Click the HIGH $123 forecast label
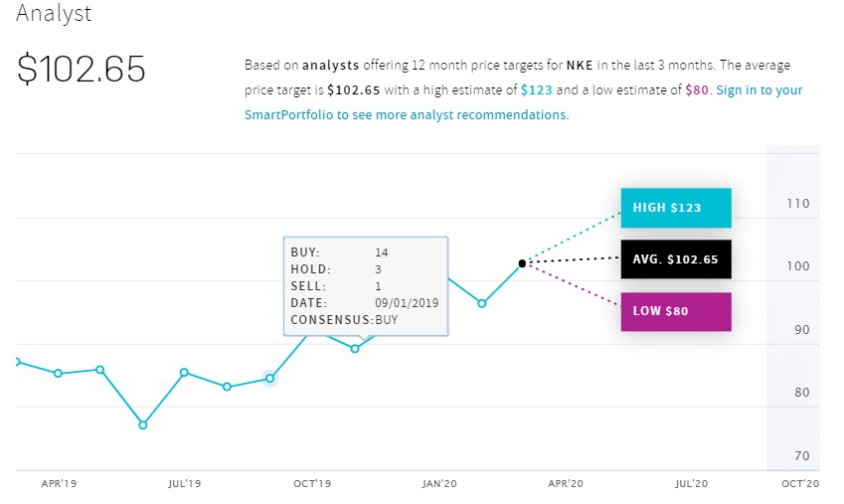The height and width of the screenshot is (504, 844). 676,208
